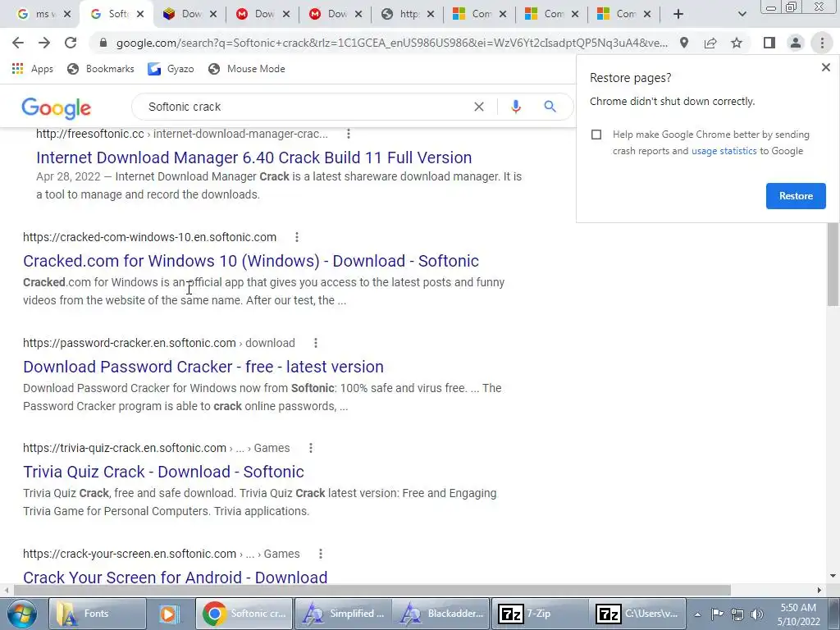Open options dots for trivia-quiz-crack result

click(x=311, y=448)
